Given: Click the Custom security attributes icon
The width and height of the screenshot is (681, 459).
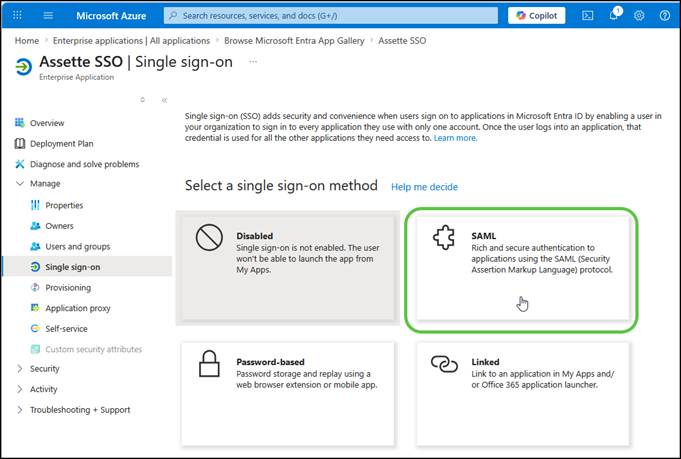Looking at the screenshot, I should pos(35,349).
